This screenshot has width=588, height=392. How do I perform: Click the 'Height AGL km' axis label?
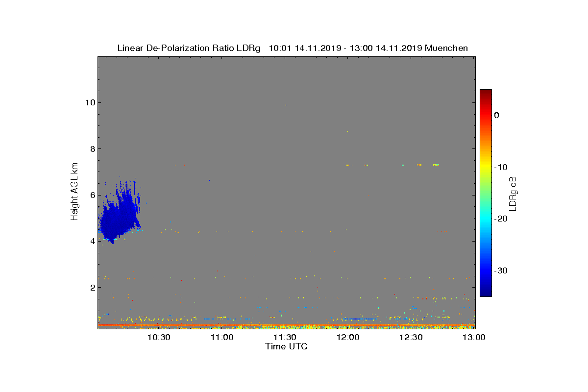pyautogui.click(x=74, y=192)
